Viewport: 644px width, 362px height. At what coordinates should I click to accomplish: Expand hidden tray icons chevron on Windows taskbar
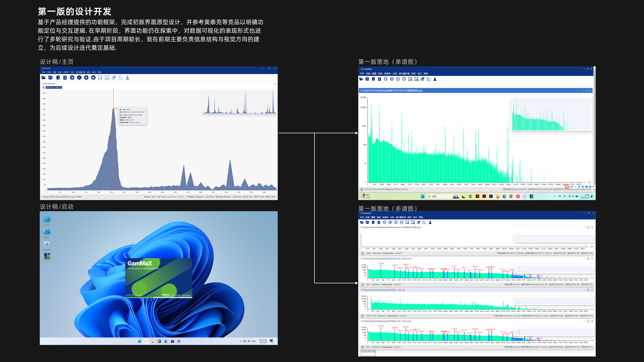point(555,196)
